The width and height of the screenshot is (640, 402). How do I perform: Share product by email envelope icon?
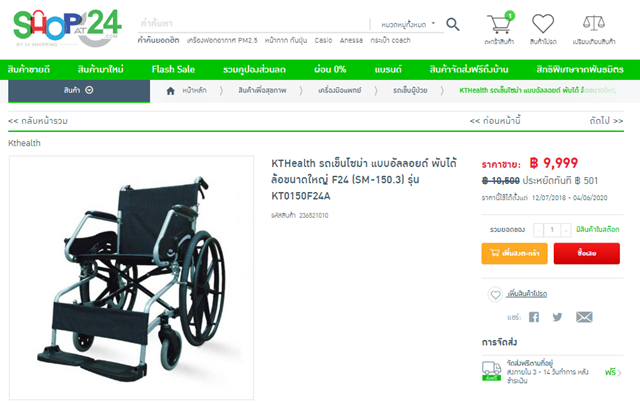pyautogui.click(x=584, y=317)
